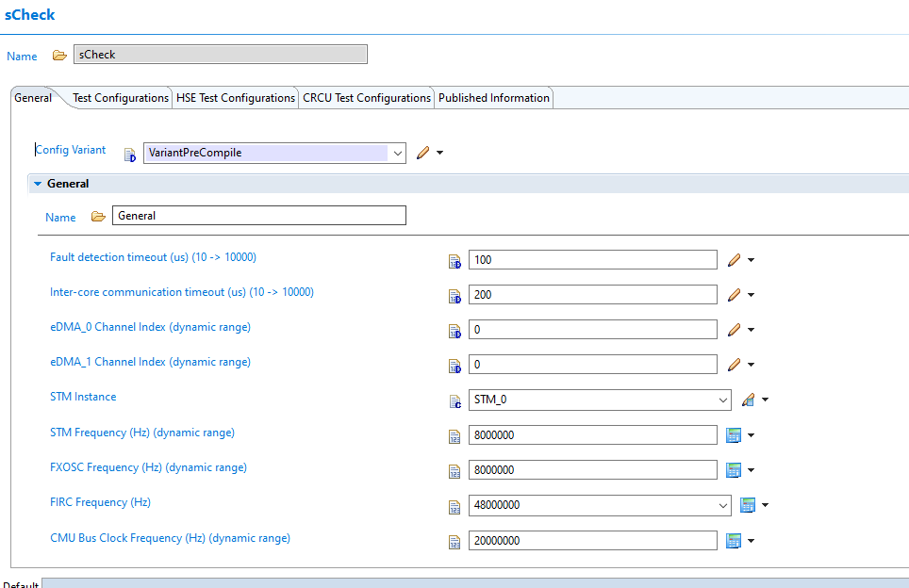The height and width of the screenshot is (588, 909).
Task: Click the pencil edit icon for Config Variant
Action: [423, 153]
